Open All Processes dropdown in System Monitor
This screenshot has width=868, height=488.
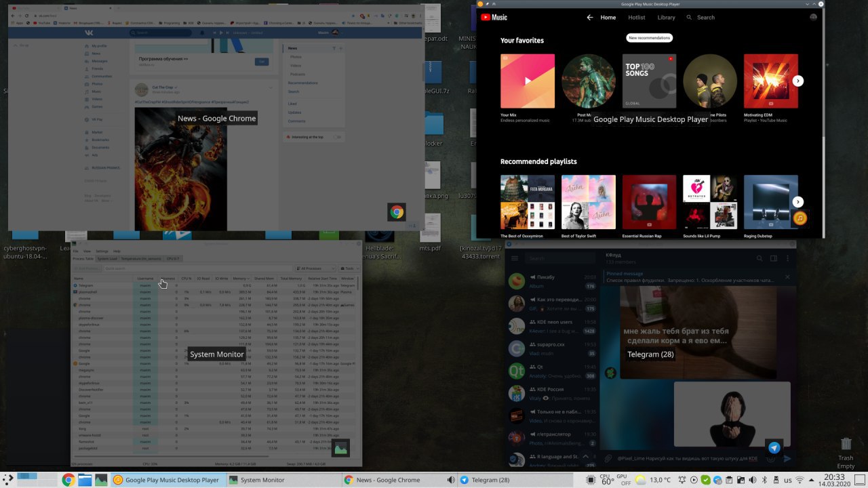(x=315, y=268)
